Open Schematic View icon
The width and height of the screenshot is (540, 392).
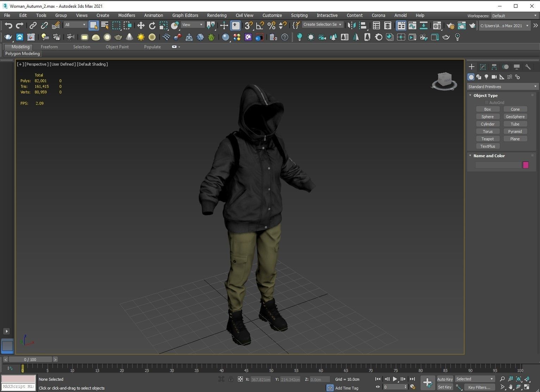pyautogui.click(x=423, y=25)
